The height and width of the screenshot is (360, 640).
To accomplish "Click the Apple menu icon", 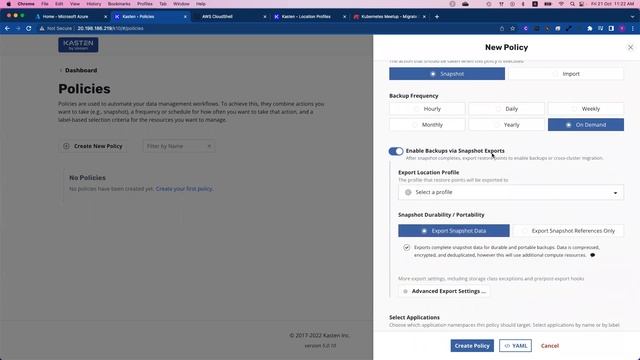I will point(9,4).
